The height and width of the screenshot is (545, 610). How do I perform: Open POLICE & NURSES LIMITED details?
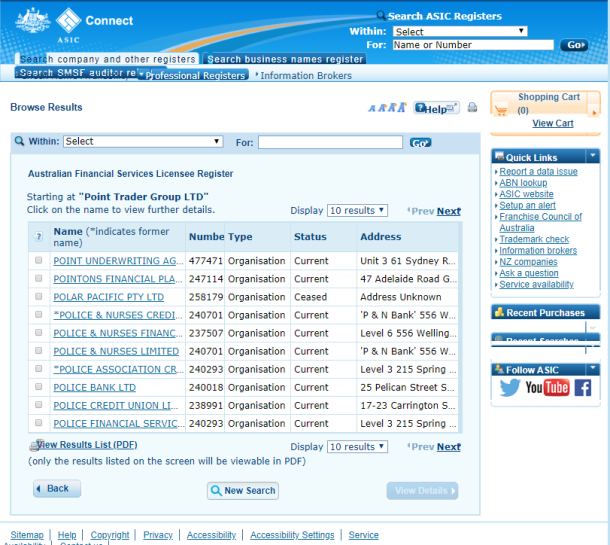116,351
